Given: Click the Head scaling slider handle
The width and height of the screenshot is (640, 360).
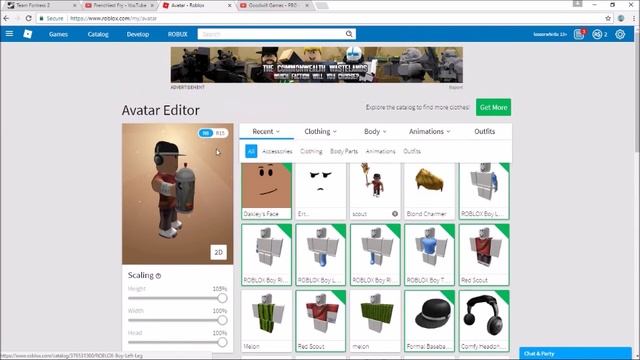Looking at the screenshot, I should (x=222, y=342).
